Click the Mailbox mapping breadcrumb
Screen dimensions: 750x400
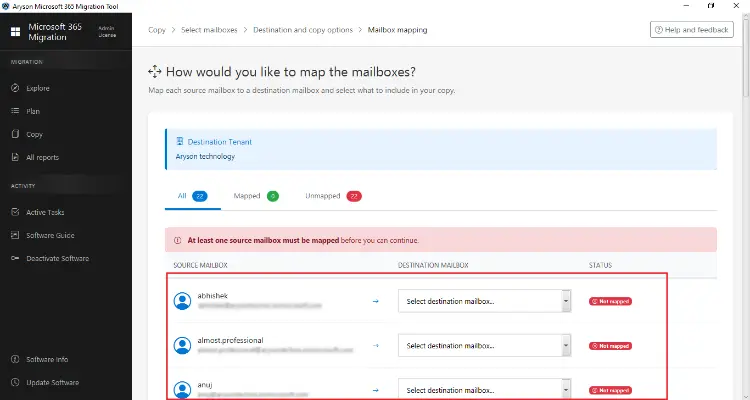click(397, 30)
